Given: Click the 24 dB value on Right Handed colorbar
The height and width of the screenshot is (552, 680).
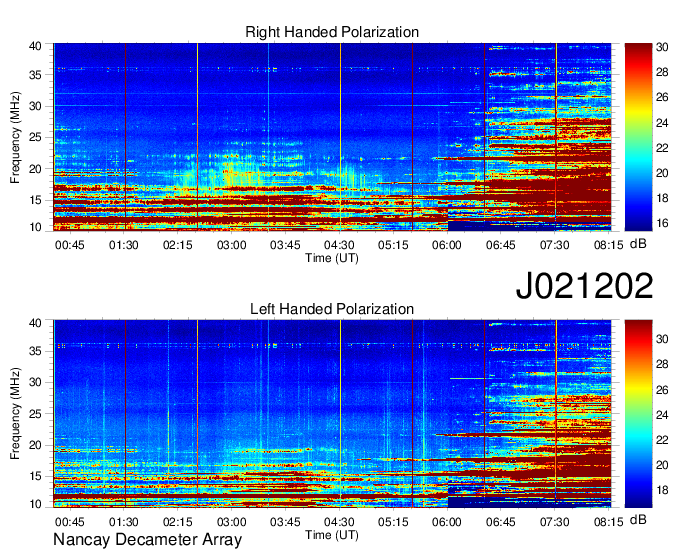Looking at the screenshot, I should point(662,123).
